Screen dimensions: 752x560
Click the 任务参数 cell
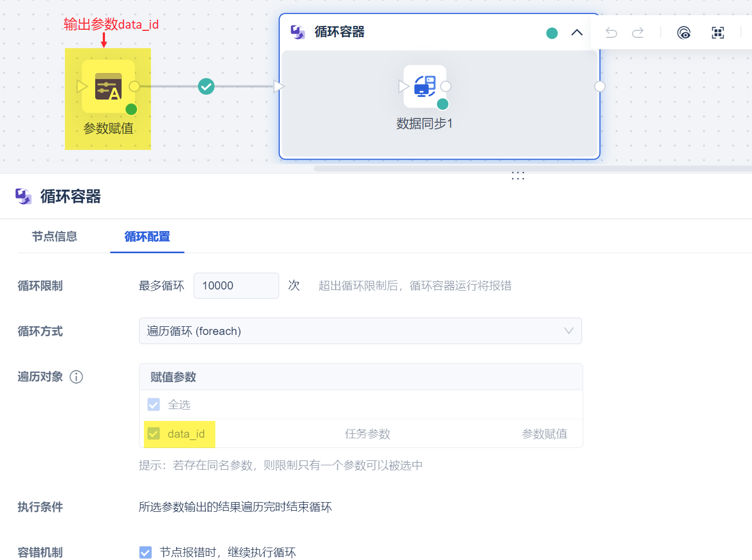tap(368, 434)
